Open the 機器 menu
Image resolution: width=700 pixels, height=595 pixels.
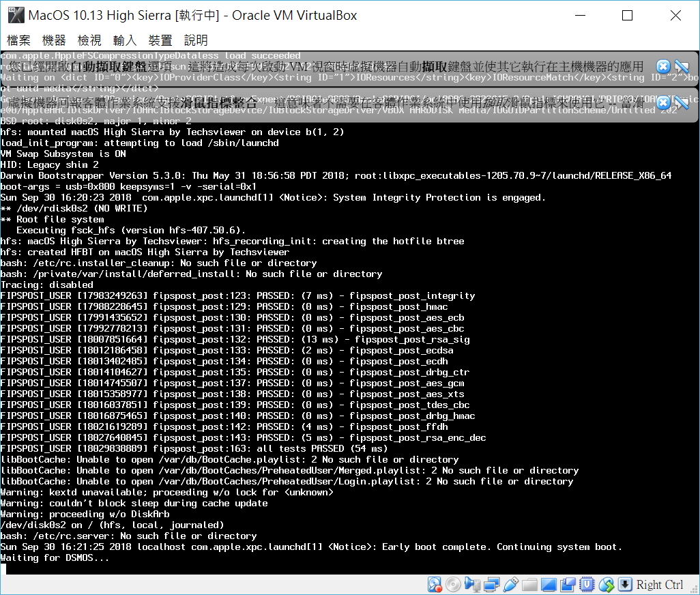[x=54, y=40]
